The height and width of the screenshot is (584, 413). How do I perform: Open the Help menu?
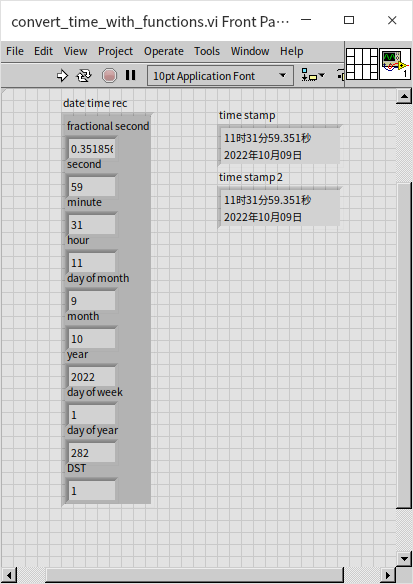[291, 51]
